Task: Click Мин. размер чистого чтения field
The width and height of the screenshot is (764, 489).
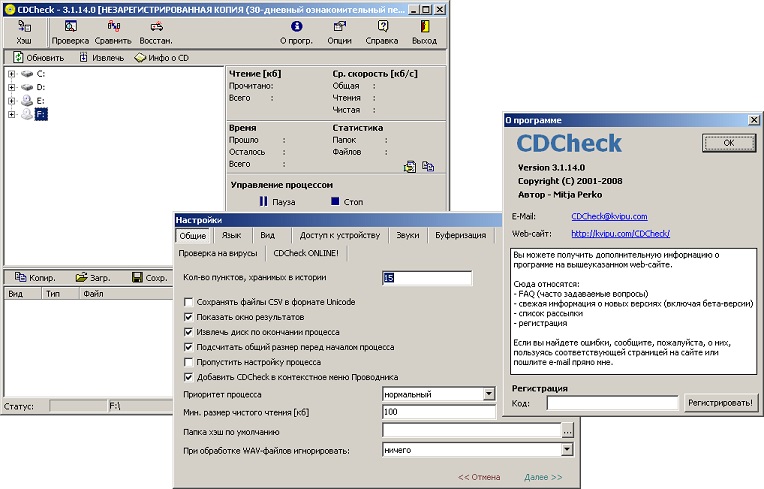Action: (x=439, y=412)
